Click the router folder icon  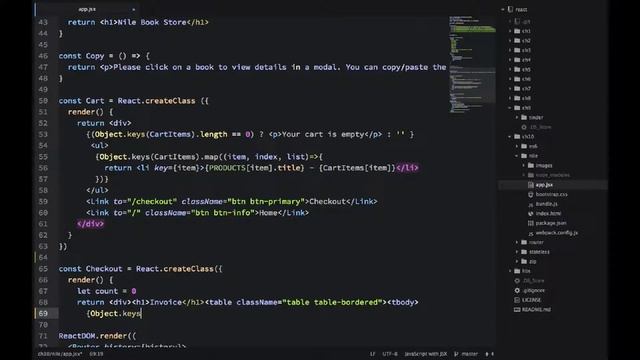click(524, 242)
